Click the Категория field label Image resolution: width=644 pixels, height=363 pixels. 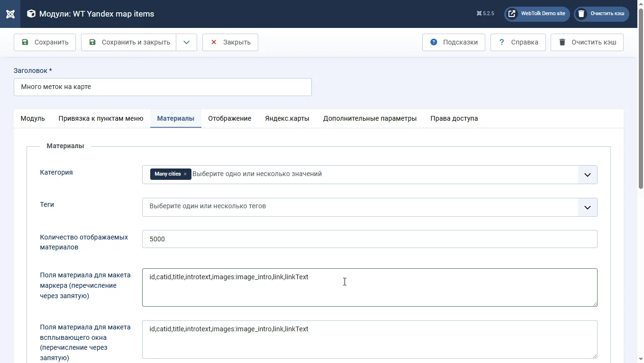click(56, 172)
